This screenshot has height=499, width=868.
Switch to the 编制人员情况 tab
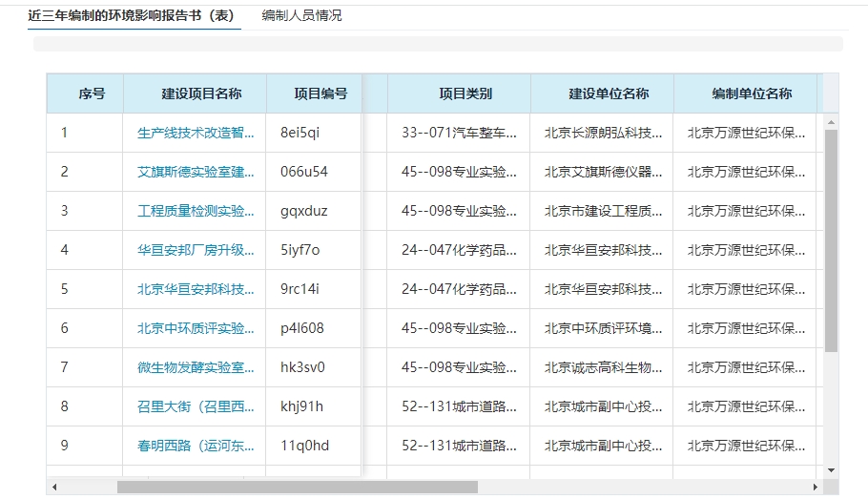coord(301,16)
